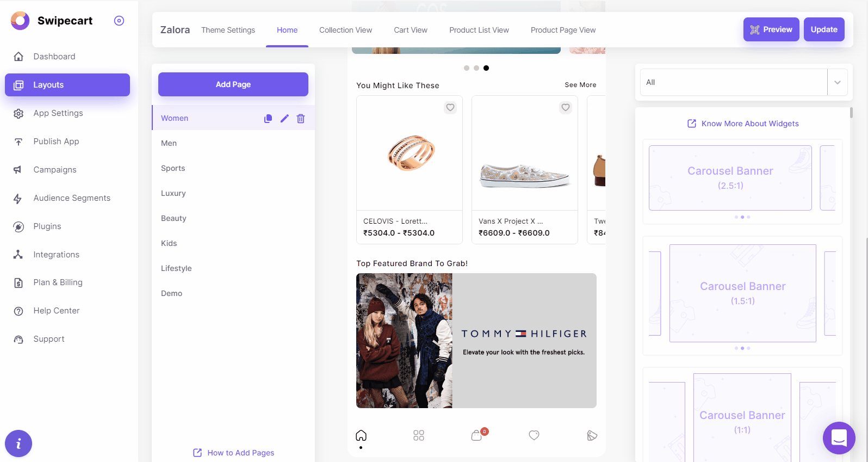The height and width of the screenshot is (462, 868).
Task: Tap the preview's cart bag icon
Action: (477, 435)
